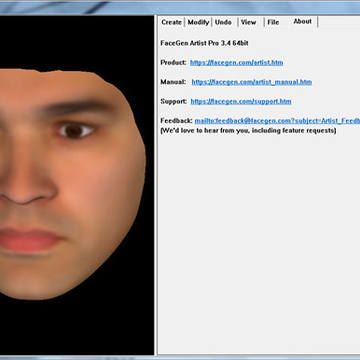Select the Undo tab

[x=223, y=22]
